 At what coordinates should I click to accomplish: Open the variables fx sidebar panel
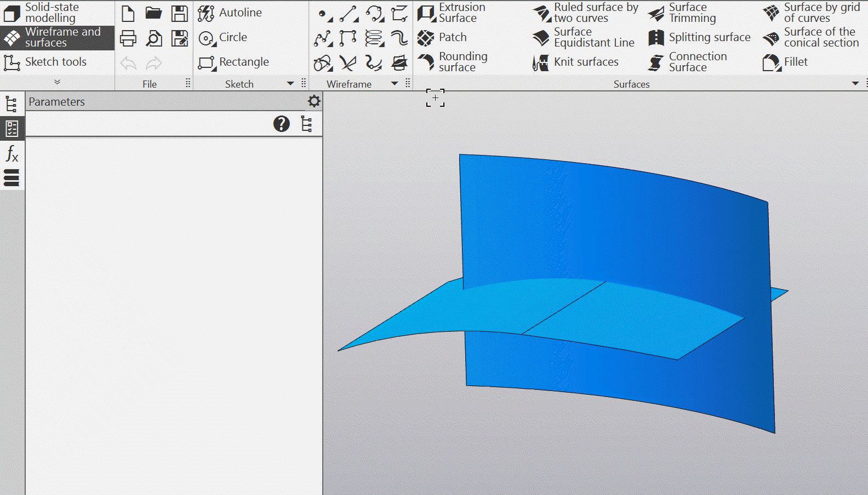click(12, 153)
